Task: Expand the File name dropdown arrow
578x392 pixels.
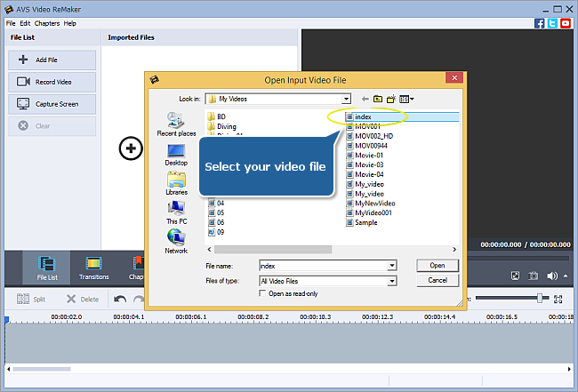Action: (392, 266)
